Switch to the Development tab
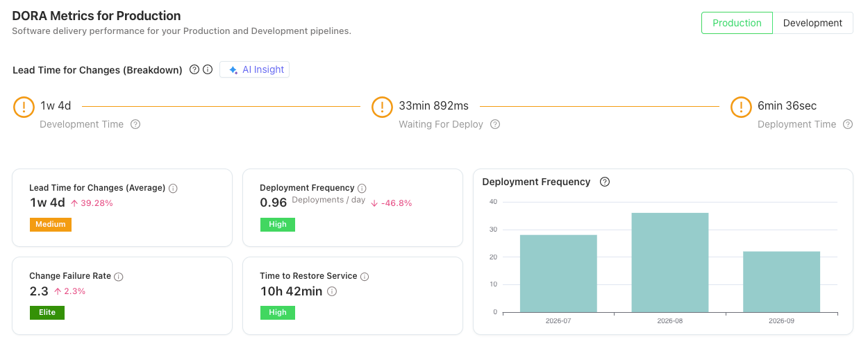Viewport: 868px width, 344px height. [x=812, y=23]
